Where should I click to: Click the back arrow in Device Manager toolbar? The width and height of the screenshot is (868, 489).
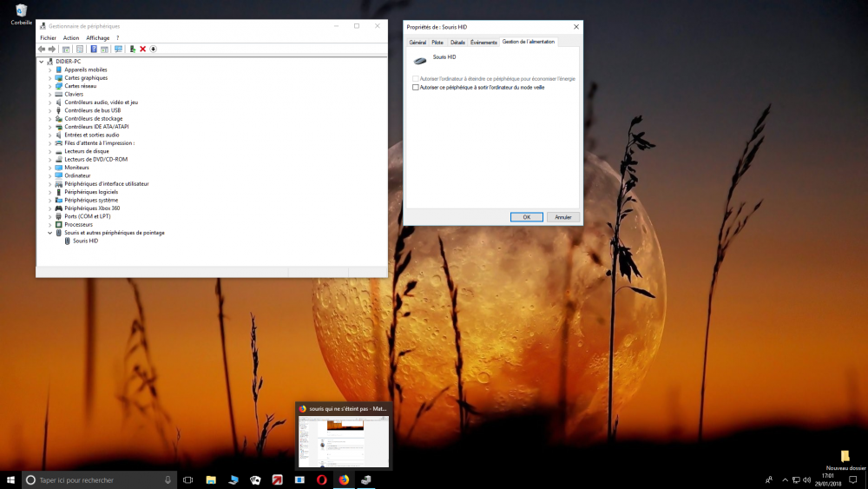[42, 50]
